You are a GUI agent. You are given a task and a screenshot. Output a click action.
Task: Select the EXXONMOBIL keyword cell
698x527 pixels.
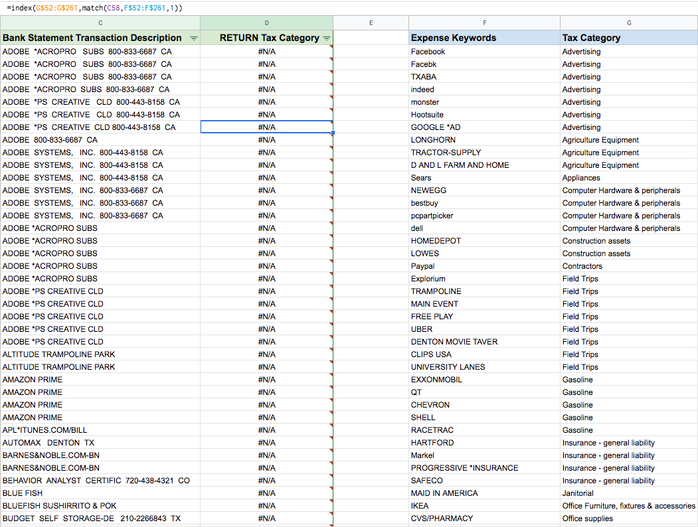484,379
